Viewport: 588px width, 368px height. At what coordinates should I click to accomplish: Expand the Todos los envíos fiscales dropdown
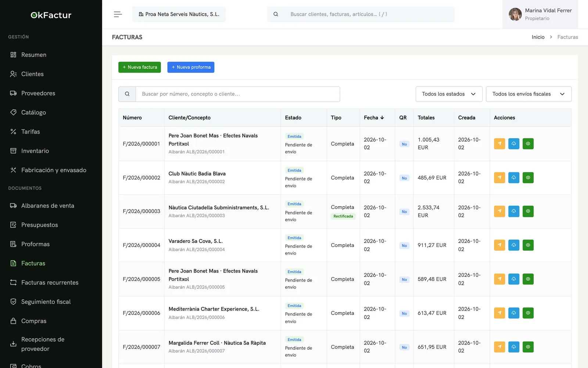pos(528,94)
